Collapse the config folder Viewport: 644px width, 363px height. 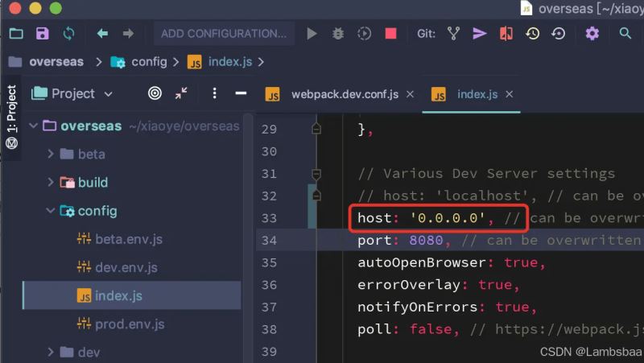coord(52,211)
